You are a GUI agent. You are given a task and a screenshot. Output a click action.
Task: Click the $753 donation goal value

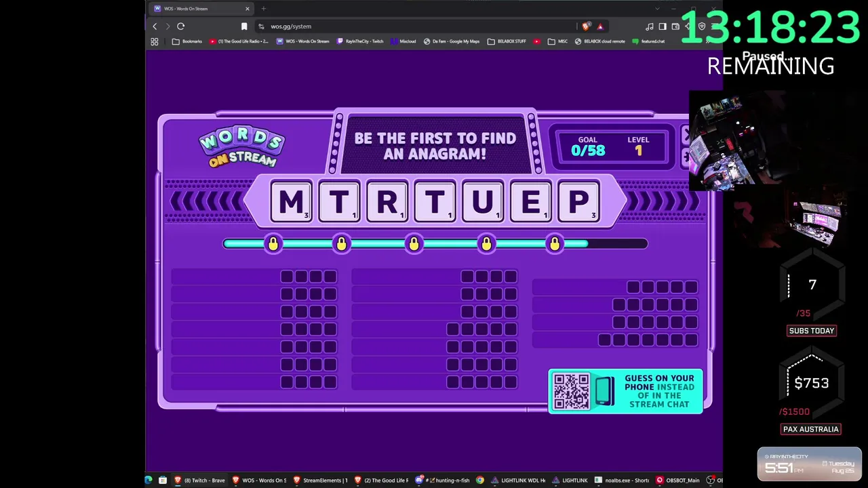point(812,384)
